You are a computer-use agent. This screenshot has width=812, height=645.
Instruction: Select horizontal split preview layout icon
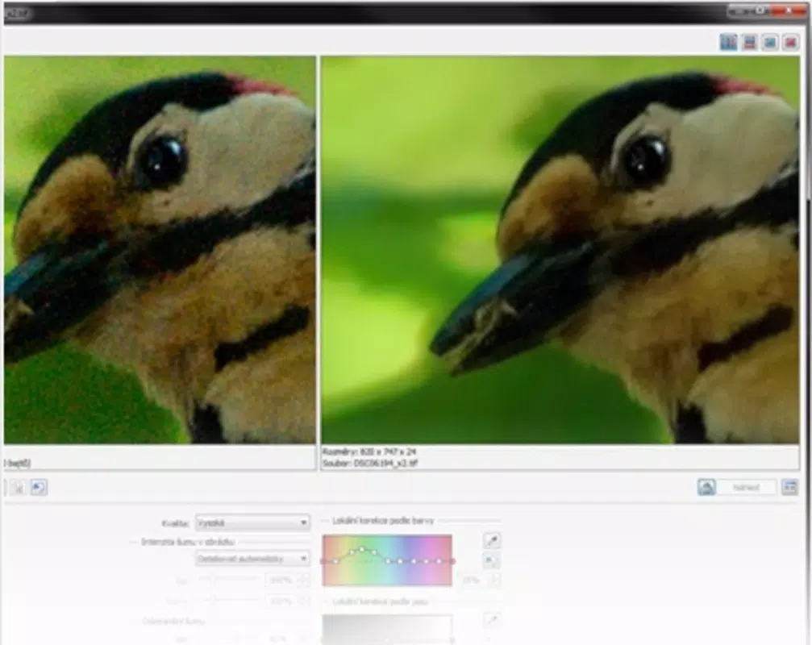click(749, 43)
